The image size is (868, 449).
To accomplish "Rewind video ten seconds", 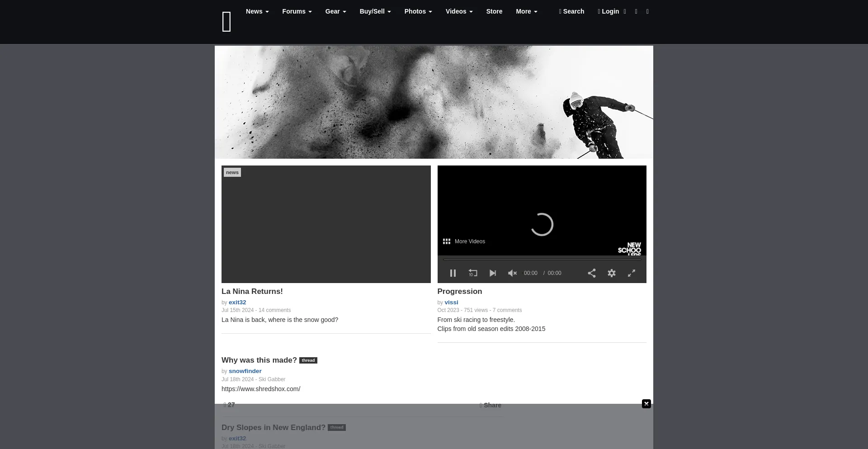I will pos(473,273).
